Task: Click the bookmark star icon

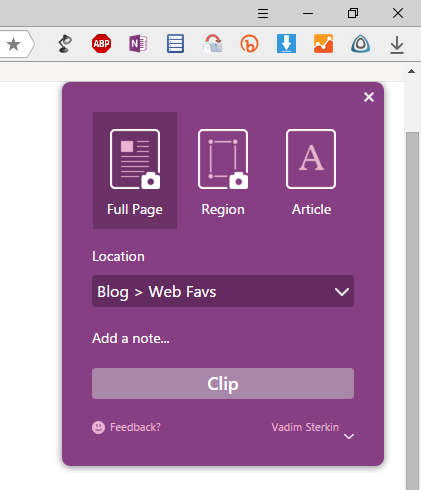Action: click(14, 44)
